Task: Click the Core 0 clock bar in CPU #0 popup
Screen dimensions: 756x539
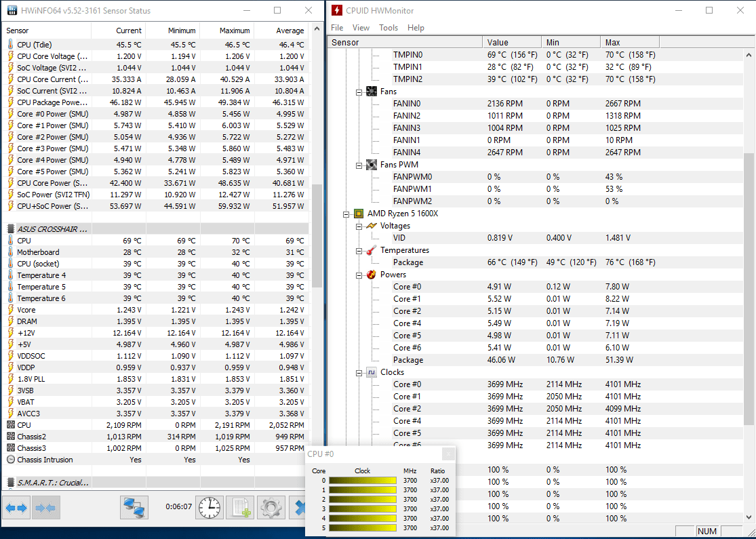Action: pos(363,481)
